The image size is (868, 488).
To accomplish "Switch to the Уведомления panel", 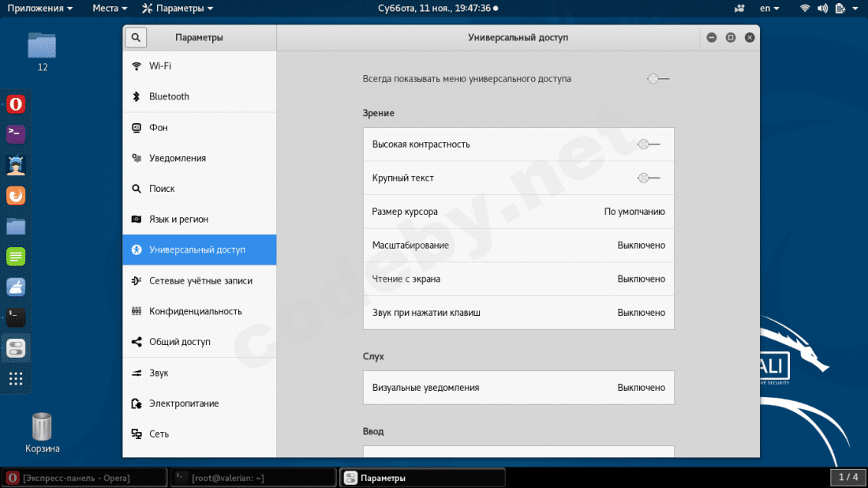I will coord(200,158).
